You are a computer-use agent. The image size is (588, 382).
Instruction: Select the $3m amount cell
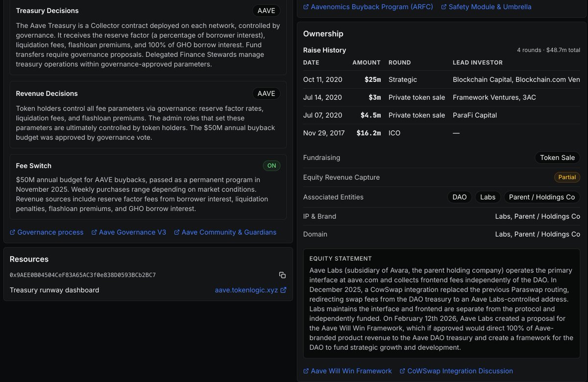click(x=374, y=97)
